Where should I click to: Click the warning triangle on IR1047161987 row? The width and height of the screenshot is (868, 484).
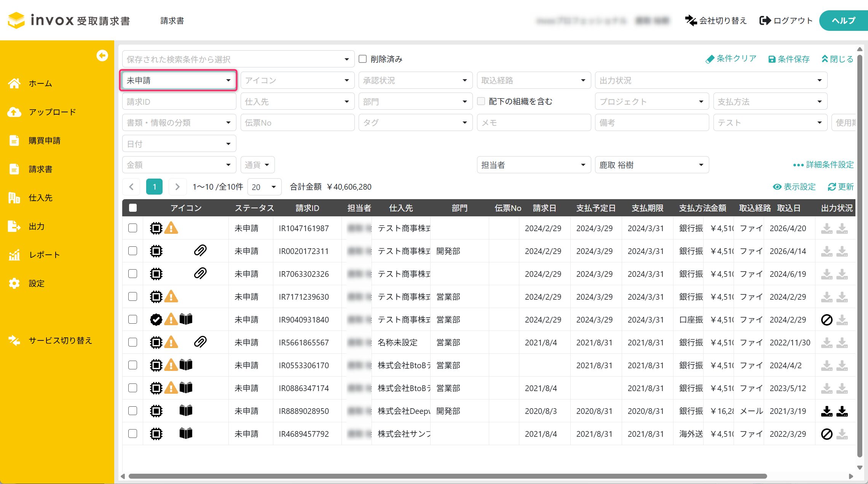pyautogui.click(x=171, y=228)
